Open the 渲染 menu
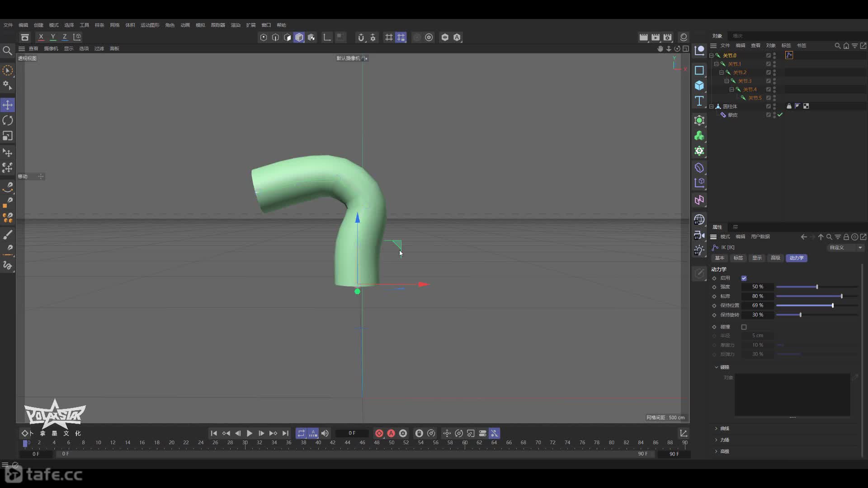The height and width of the screenshot is (488, 868). [236, 25]
